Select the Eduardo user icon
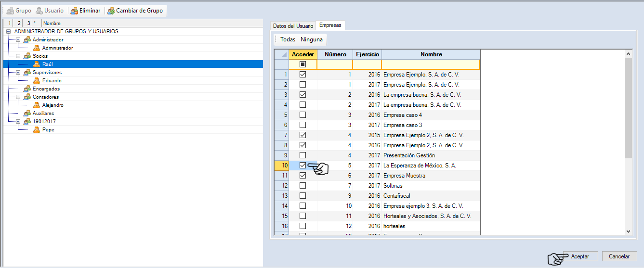 tap(37, 80)
